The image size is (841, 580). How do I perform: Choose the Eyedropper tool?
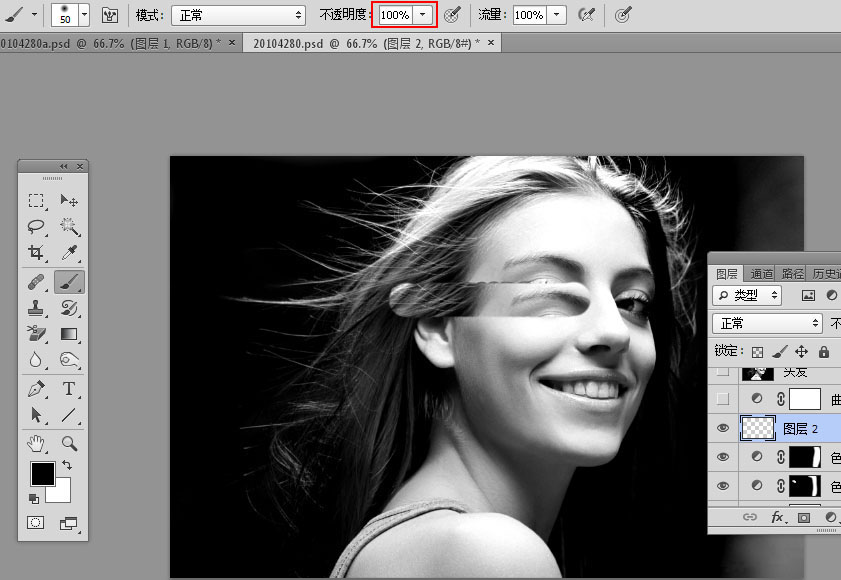click(69, 254)
